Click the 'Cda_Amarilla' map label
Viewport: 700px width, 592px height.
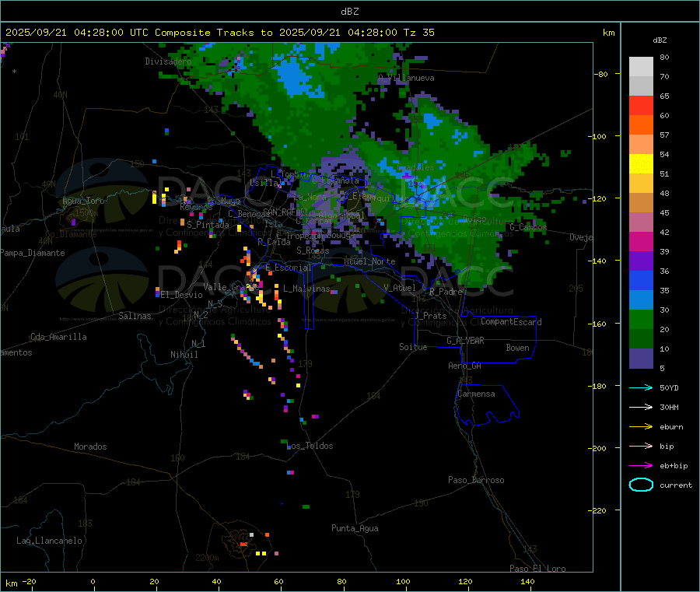(58, 337)
